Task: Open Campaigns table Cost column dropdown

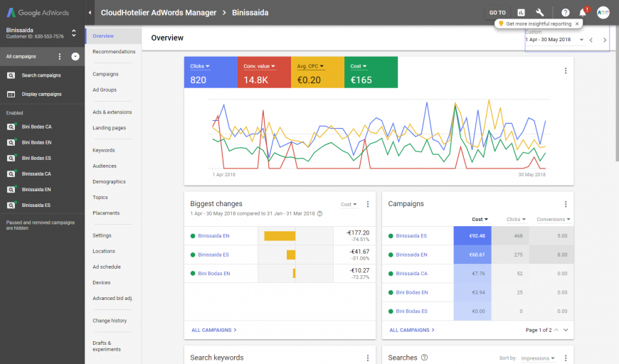Action: (x=480, y=219)
